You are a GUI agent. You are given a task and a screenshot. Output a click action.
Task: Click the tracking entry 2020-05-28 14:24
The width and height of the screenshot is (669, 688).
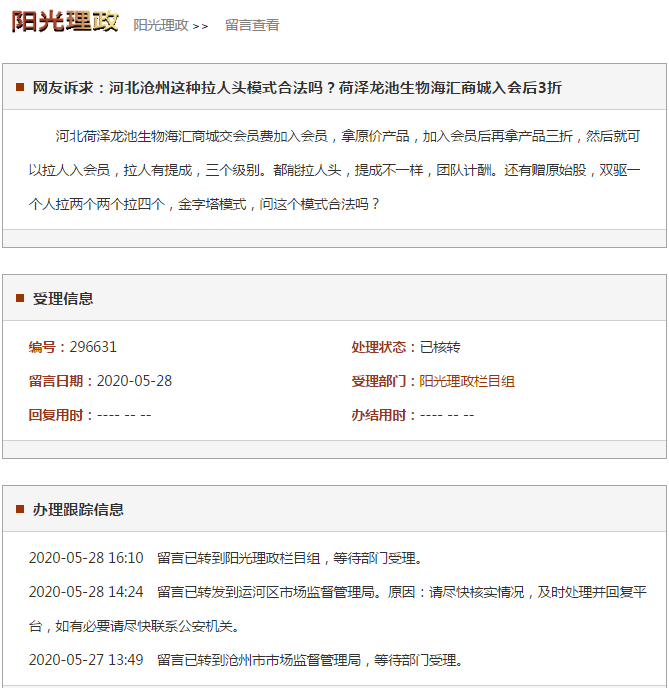pyautogui.click(x=338, y=609)
